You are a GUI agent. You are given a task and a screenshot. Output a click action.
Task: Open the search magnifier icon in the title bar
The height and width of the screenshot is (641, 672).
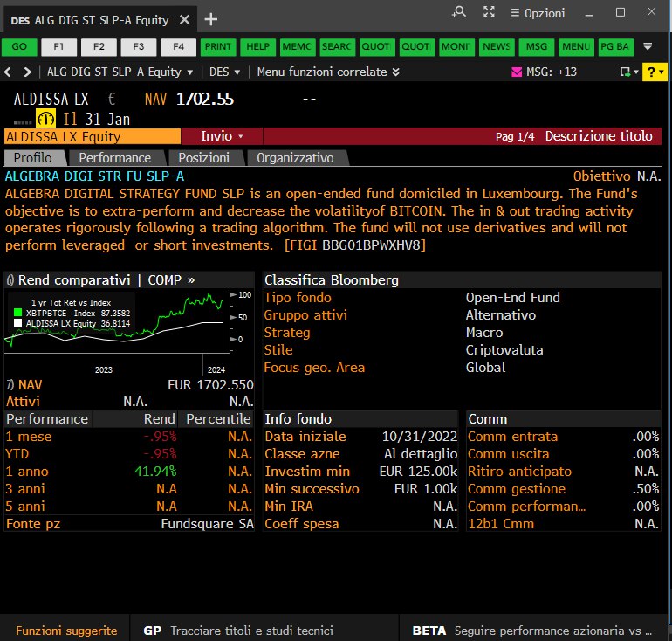pos(459,12)
